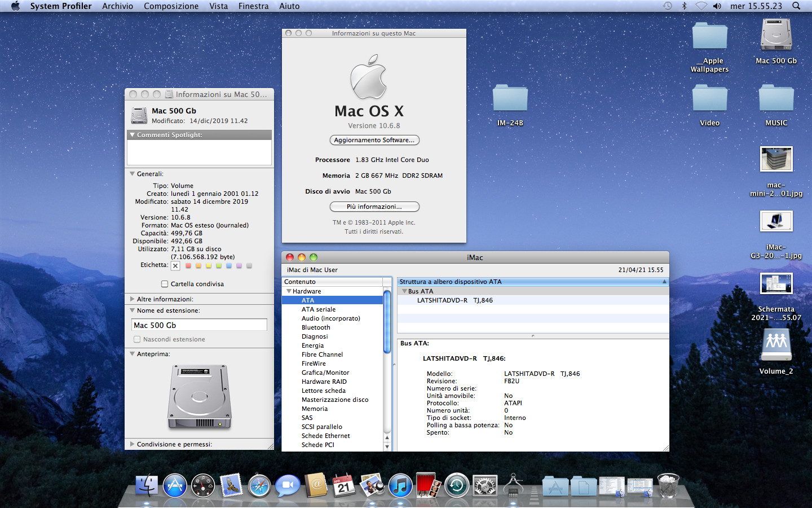Click the Spotlight magnifying glass icon
Viewport: 812px width, 508px height.
pos(796,6)
